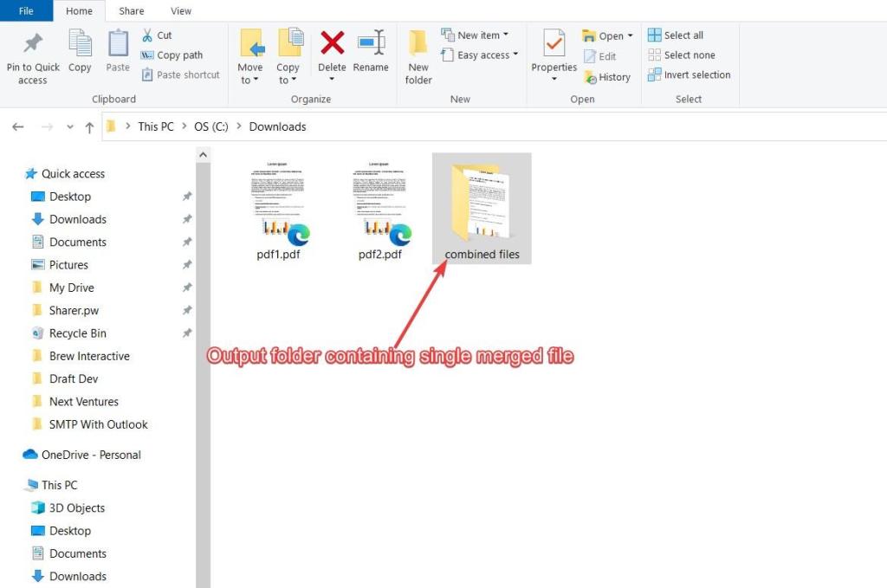Click the Select all option
Screen dimensions: 887x588
coord(676,35)
